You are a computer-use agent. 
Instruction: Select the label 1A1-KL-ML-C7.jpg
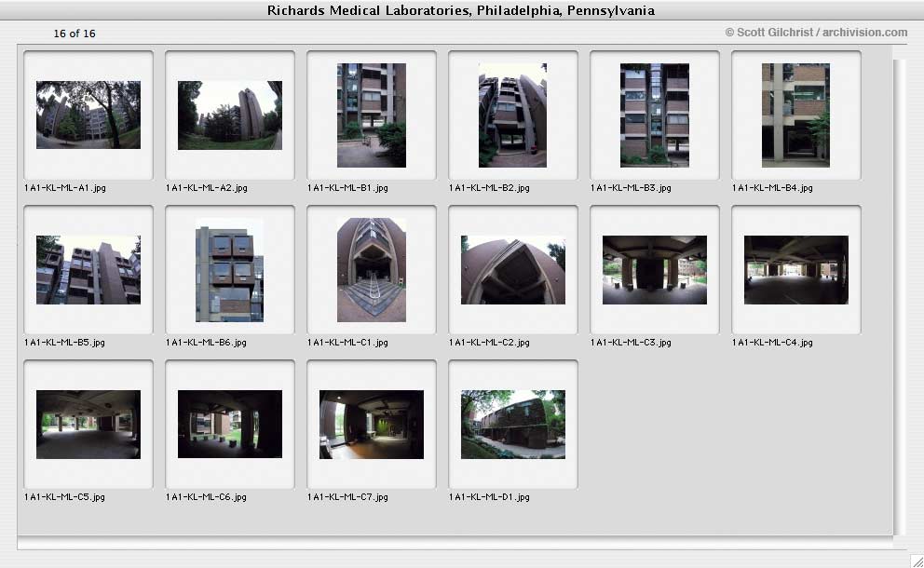pos(347,496)
